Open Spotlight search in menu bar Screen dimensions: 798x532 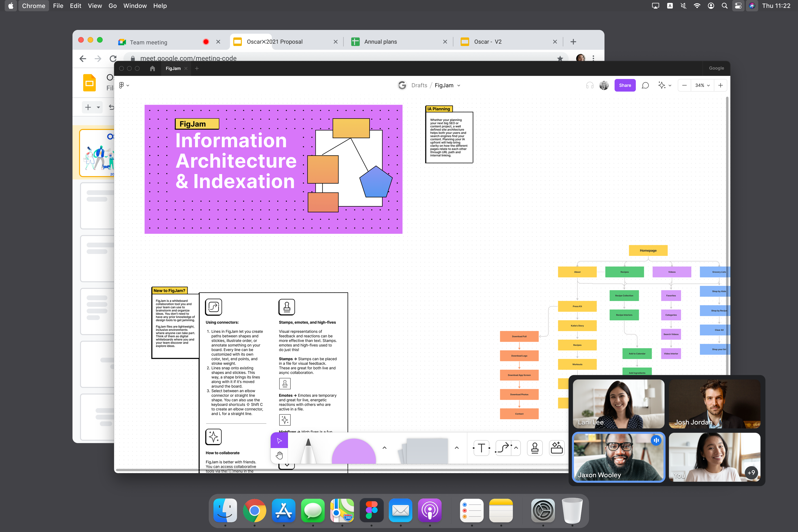(724, 6)
